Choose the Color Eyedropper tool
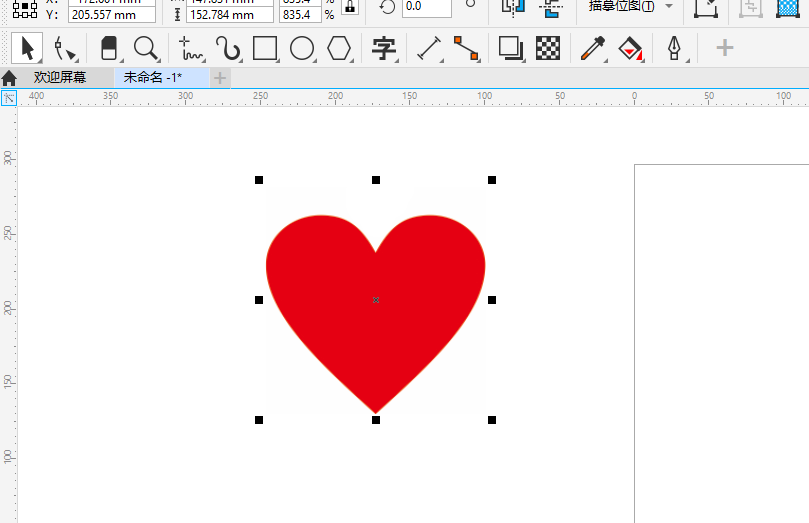 593,48
